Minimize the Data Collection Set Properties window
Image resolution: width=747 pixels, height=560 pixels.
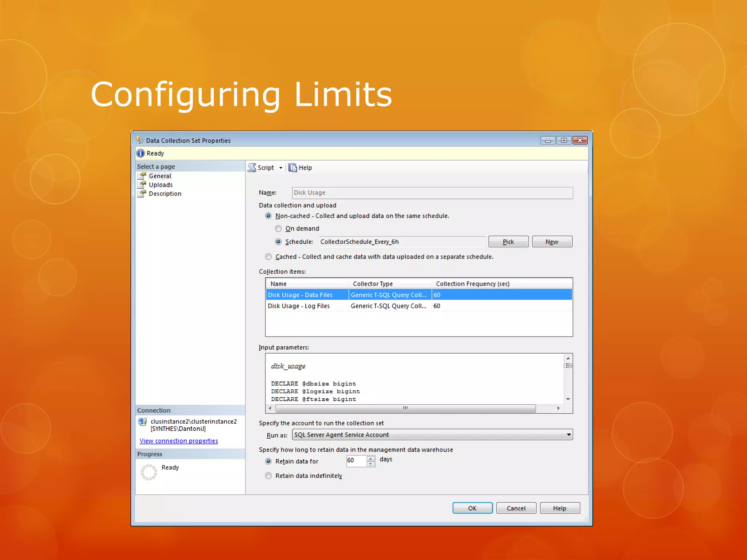(548, 140)
